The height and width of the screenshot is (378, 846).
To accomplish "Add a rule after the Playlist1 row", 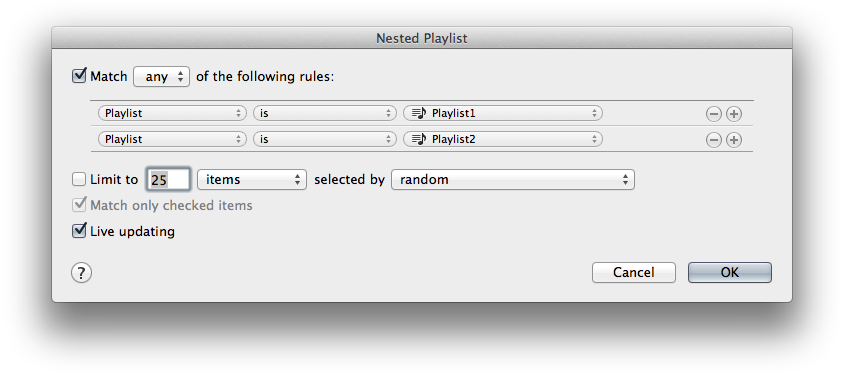I will pyautogui.click(x=733, y=114).
